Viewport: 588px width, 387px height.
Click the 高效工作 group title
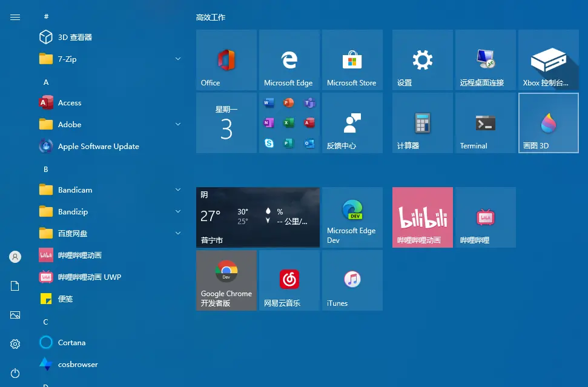tap(211, 17)
